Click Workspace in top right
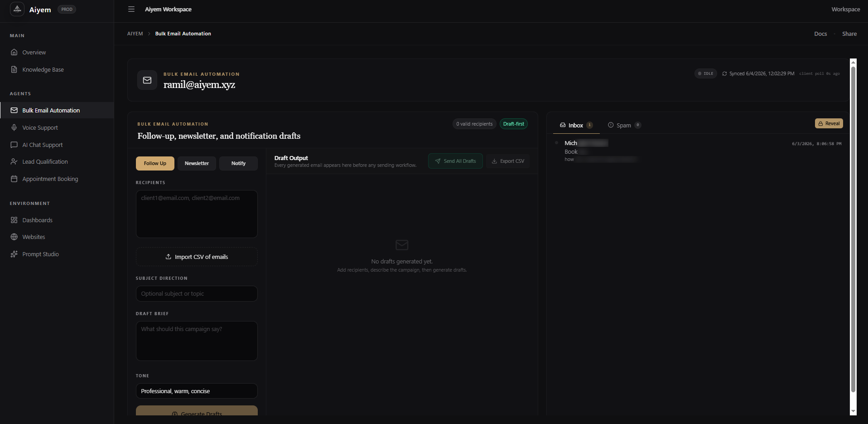The height and width of the screenshot is (424, 868). (845, 9)
